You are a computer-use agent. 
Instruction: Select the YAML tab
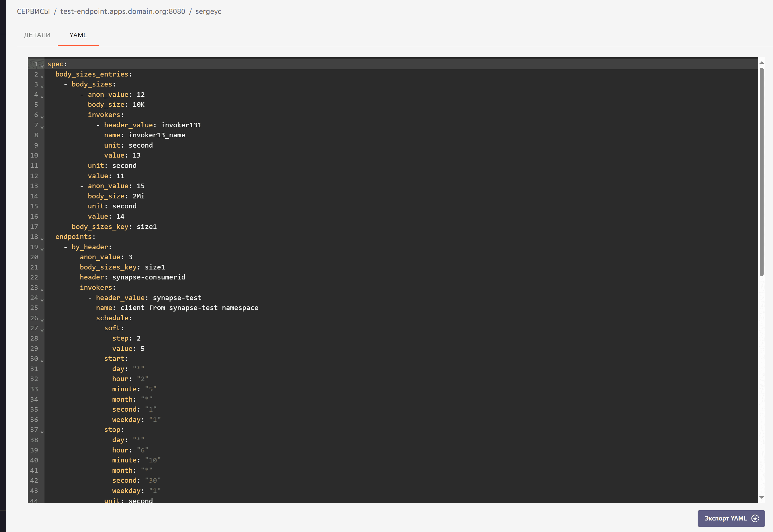pos(78,35)
